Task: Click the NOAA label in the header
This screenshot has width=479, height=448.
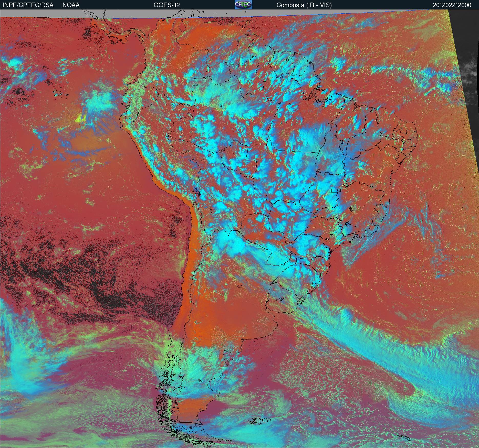Action: (71, 5)
